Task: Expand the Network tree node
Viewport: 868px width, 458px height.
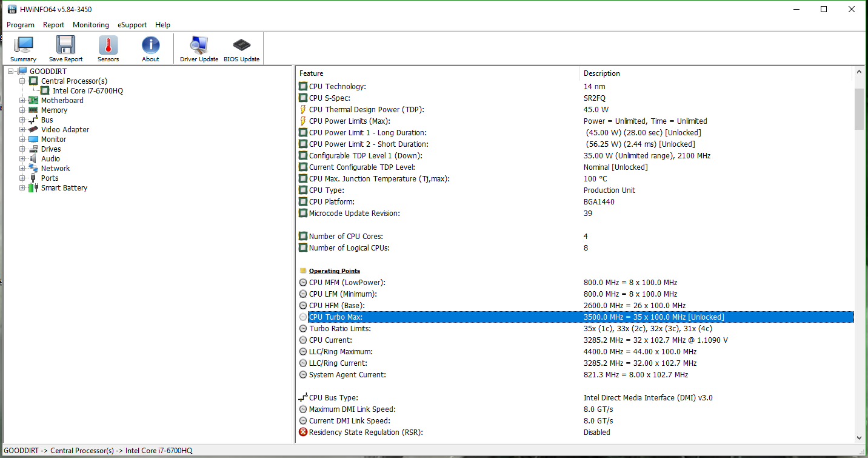Action: point(22,169)
